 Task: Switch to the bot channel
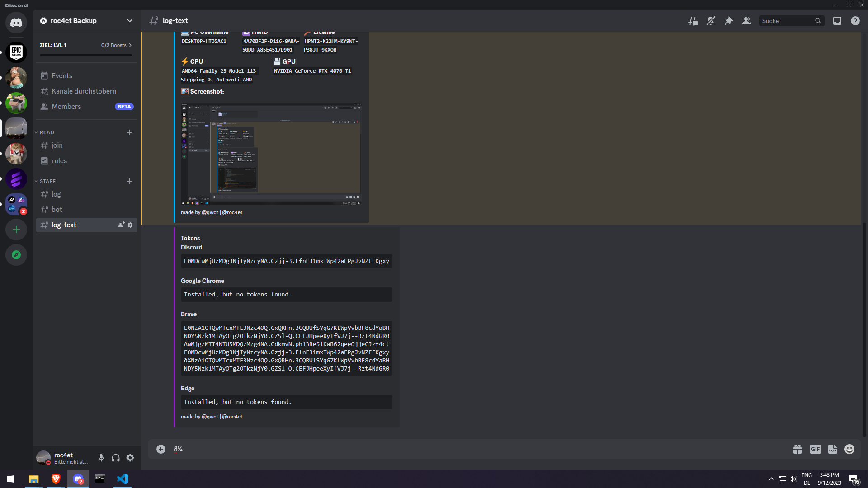point(57,210)
